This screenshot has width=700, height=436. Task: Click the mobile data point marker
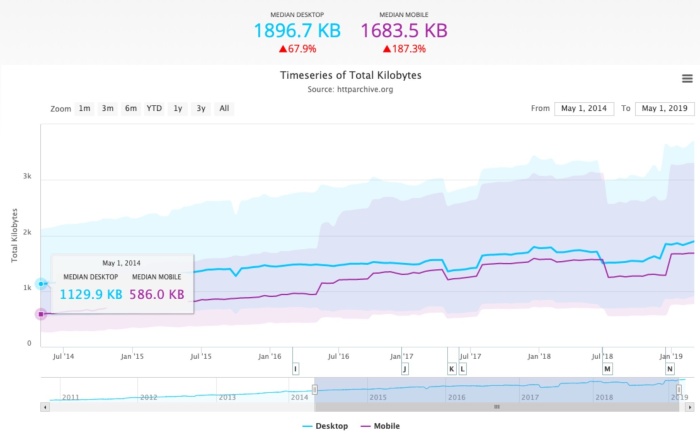(41, 314)
